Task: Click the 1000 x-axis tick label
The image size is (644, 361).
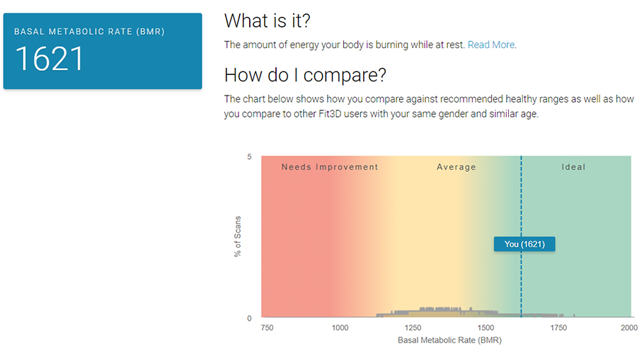Action: [340, 328]
